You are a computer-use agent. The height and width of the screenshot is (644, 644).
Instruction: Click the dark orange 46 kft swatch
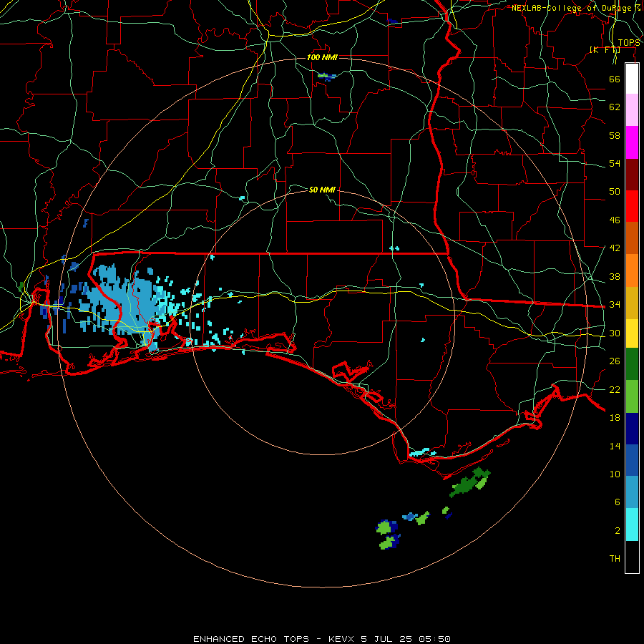tap(632, 238)
